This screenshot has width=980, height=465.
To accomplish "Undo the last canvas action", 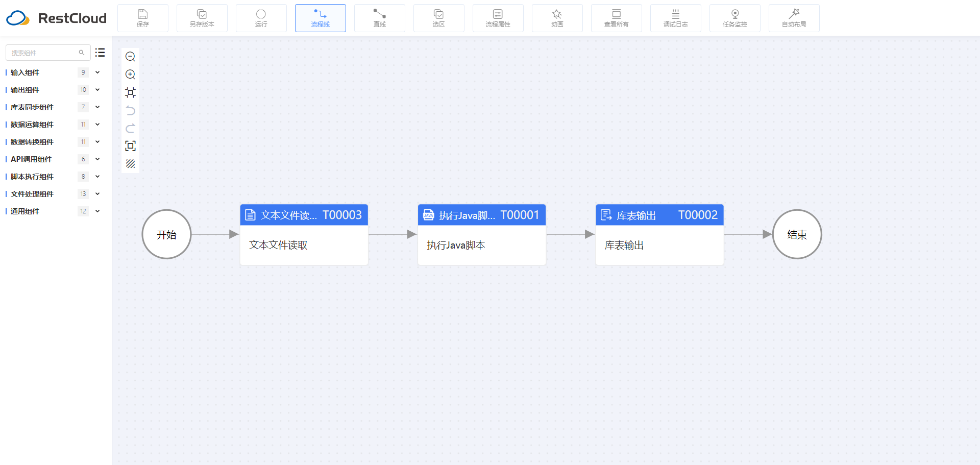I will (130, 110).
